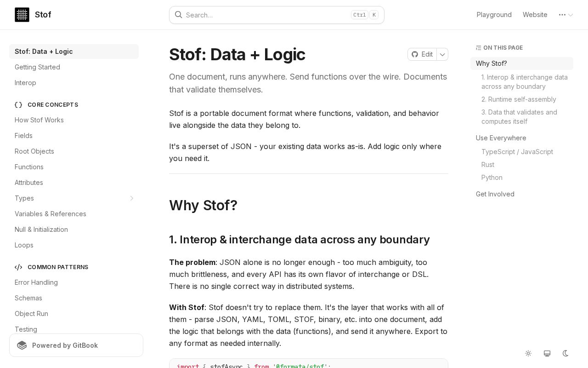Open the Error Handling page

36,282
